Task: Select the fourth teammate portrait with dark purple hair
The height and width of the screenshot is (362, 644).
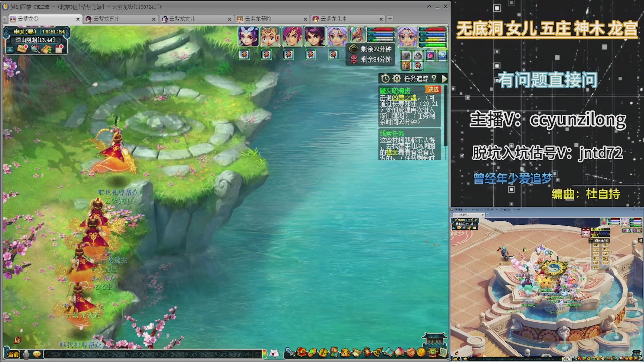Action: point(314,37)
